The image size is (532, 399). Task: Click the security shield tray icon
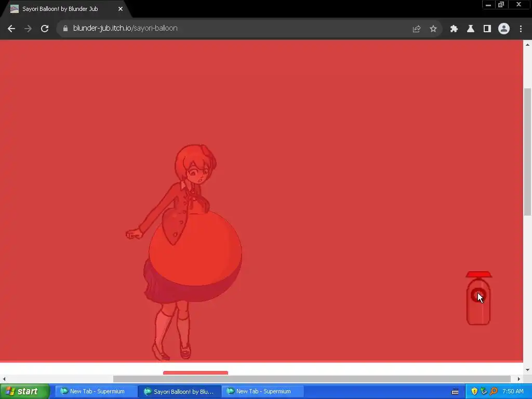click(x=474, y=391)
